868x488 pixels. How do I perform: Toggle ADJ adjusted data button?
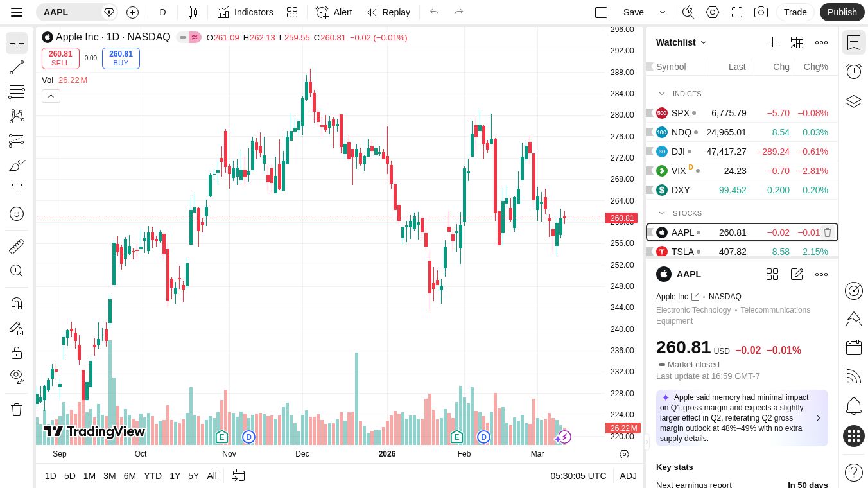(x=628, y=476)
